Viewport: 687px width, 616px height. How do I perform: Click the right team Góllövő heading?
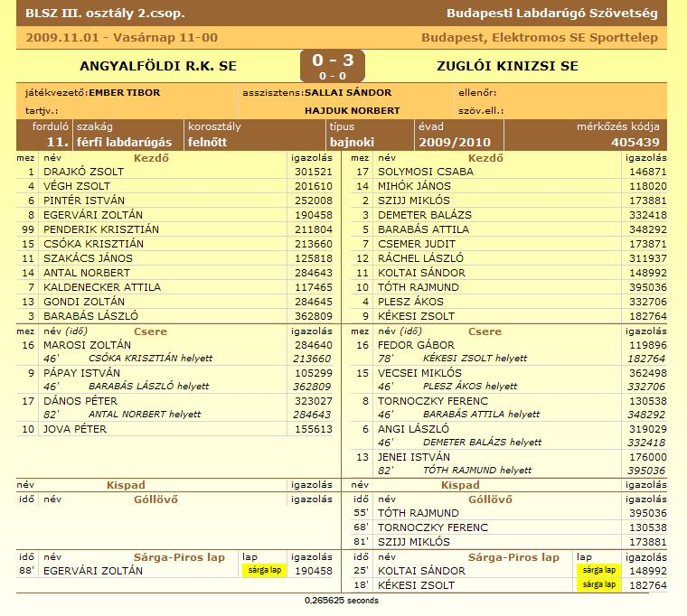point(490,499)
